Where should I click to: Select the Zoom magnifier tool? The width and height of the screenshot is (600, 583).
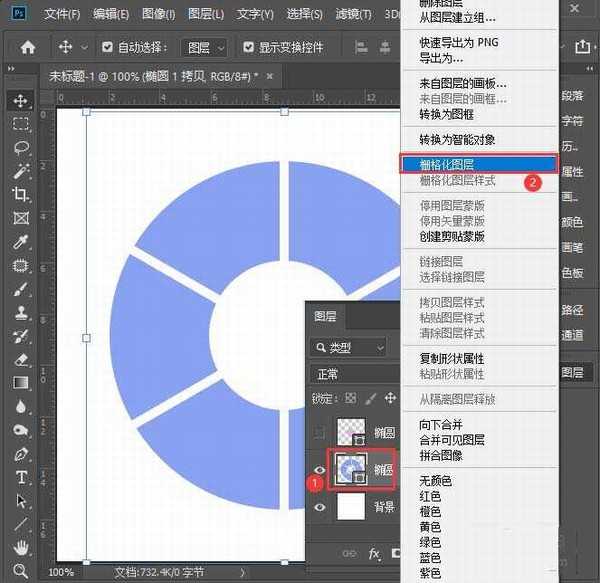[x=20, y=570]
